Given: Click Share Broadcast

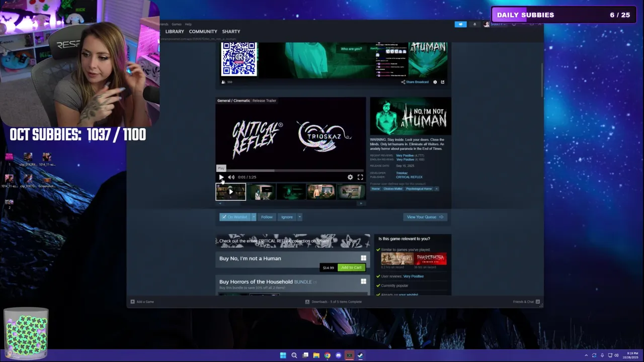Looking at the screenshot, I should pyautogui.click(x=415, y=82).
